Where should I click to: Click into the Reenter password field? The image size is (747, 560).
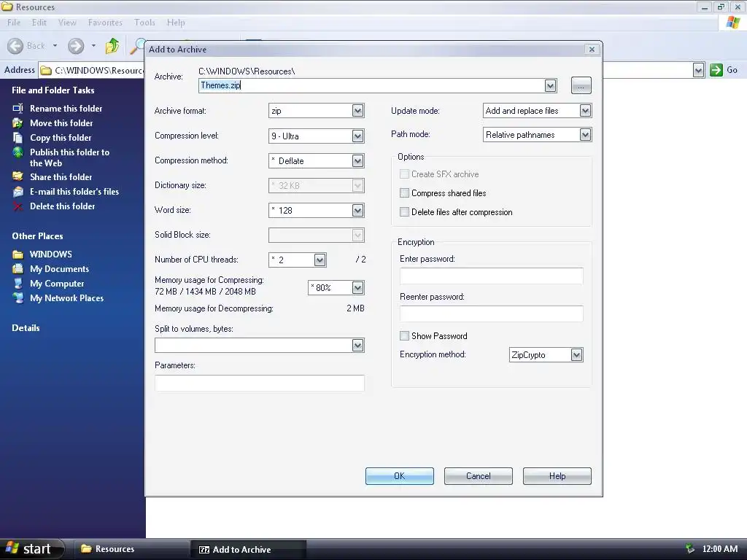(x=491, y=314)
